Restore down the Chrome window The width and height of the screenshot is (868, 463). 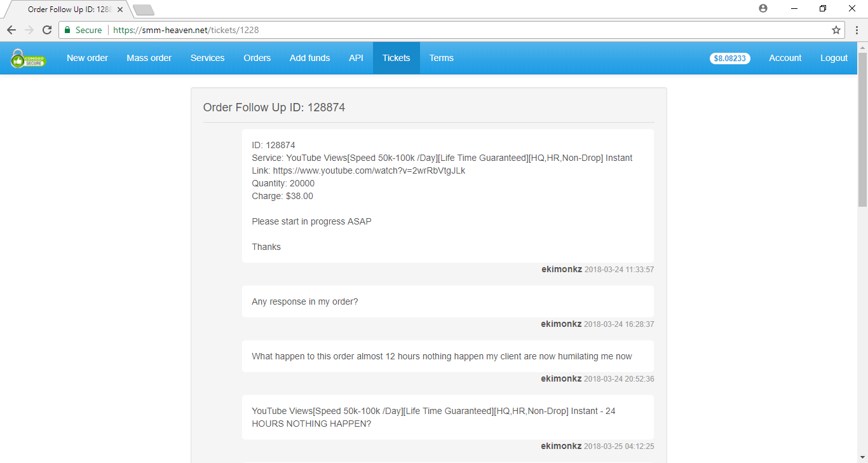point(824,8)
